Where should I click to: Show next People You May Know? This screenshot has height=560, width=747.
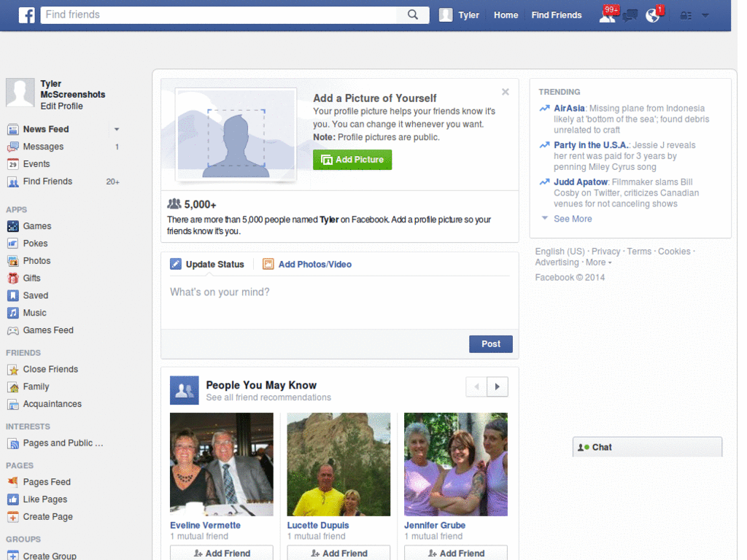coord(498,386)
